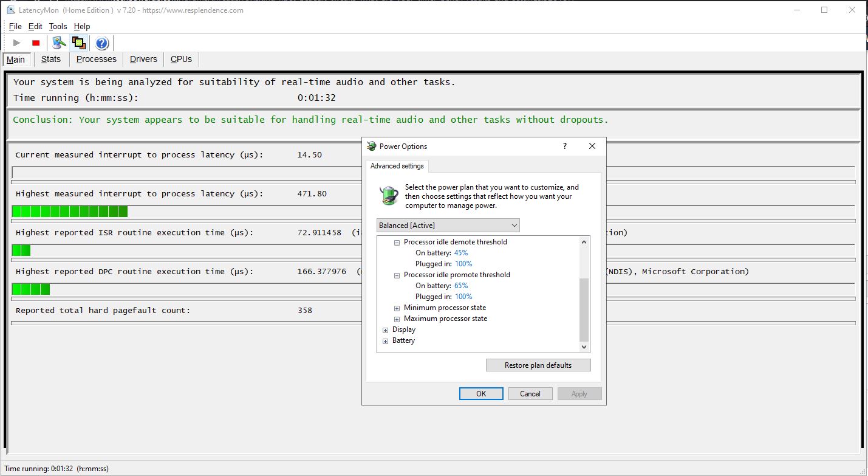Click the 72.911458 ISR time value
Image resolution: width=868 pixels, height=476 pixels.
319,233
